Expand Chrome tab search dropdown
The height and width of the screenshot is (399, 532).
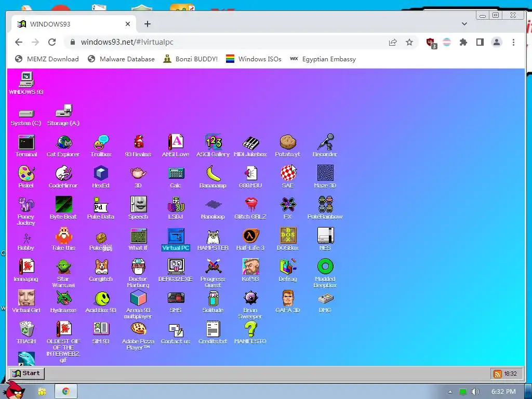coord(464,24)
